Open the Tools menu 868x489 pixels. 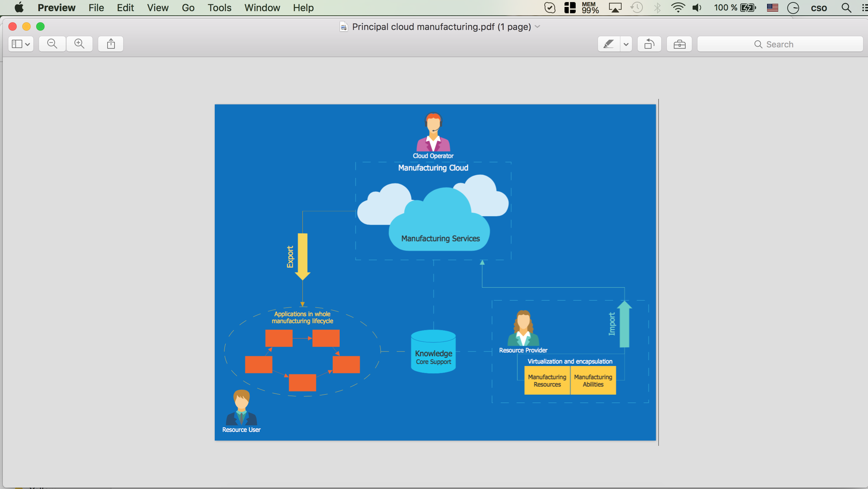219,8
